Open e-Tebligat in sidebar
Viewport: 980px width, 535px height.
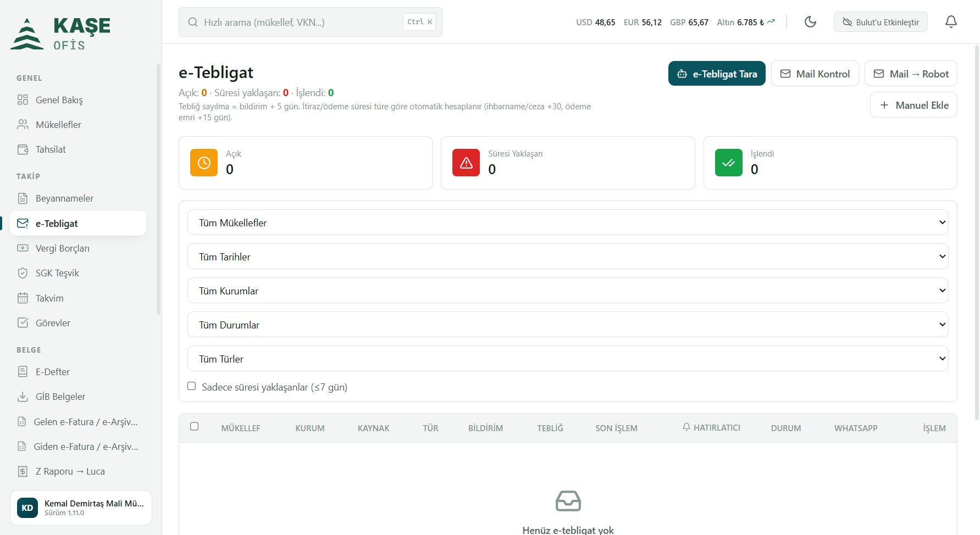[78, 224]
